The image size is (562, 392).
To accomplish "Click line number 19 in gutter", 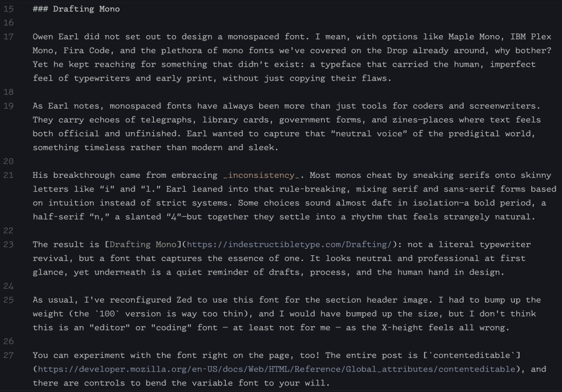I will pos(9,106).
